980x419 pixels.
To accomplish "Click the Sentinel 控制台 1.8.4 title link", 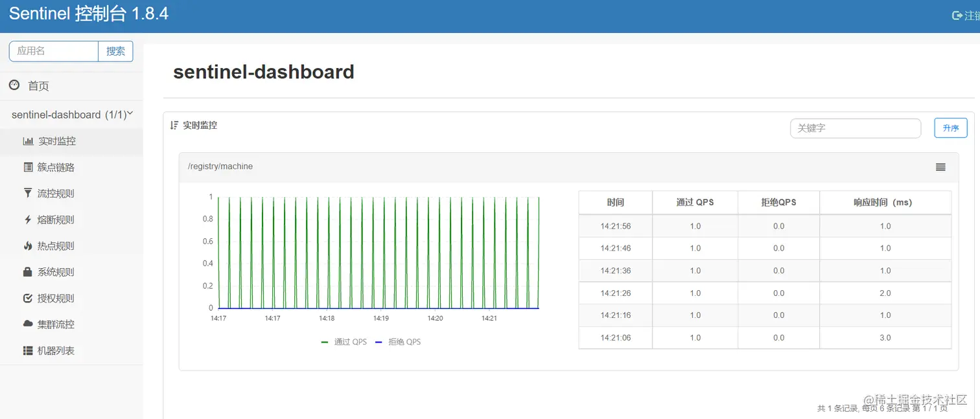I will [x=89, y=14].
